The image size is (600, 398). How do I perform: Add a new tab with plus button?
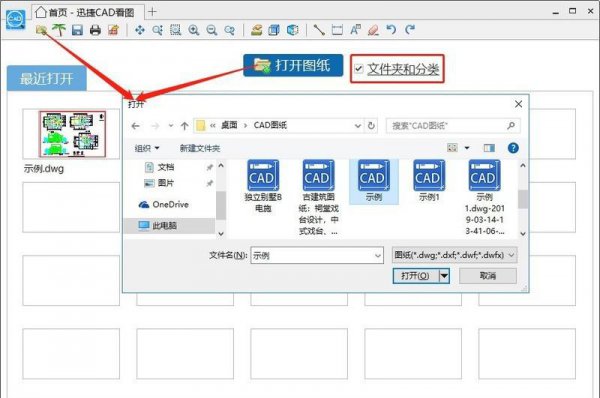[x=152, y=12]
